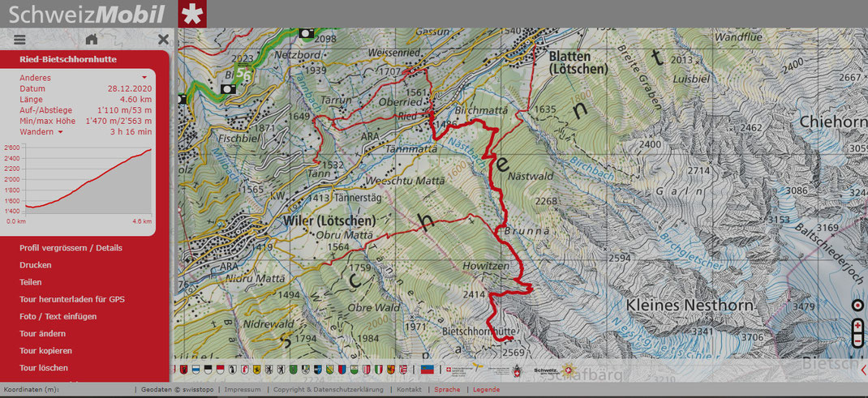This screenshot has width=868, height=398.
Task: Click the min/max height value 1'470 m/2'563 m
Action: 118,121
